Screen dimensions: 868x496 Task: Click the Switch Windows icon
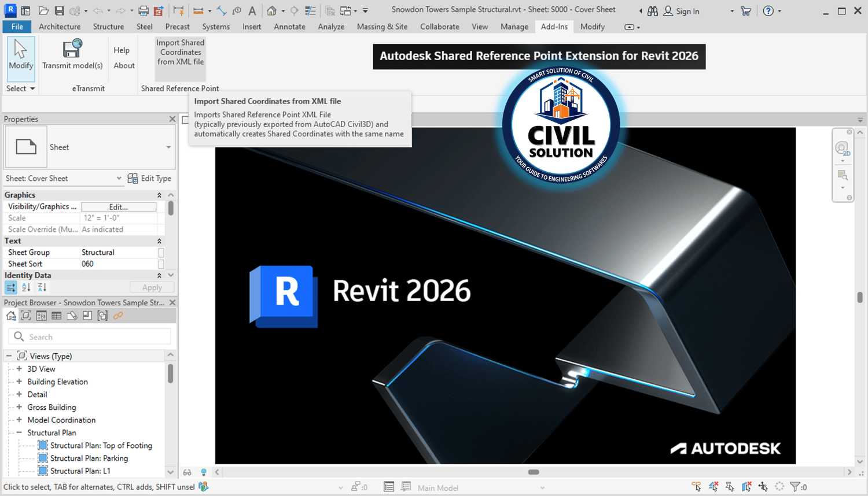[x=345, y=10]
